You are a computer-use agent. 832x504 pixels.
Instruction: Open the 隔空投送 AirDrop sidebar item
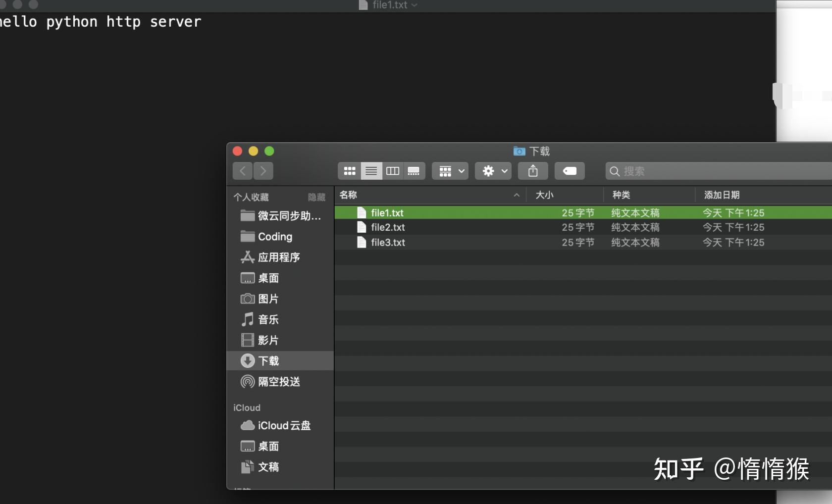[x=278, y=382]
